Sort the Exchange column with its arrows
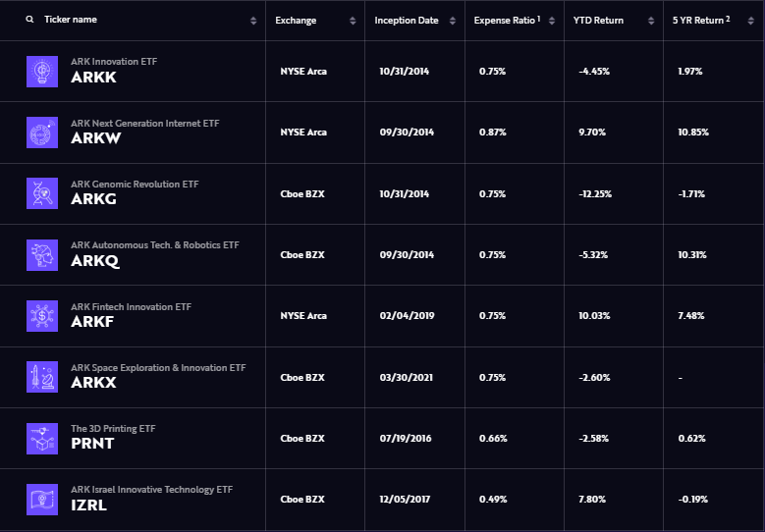Image resolution: width=765 pixels, height=532 pixels. coord(353,21)
